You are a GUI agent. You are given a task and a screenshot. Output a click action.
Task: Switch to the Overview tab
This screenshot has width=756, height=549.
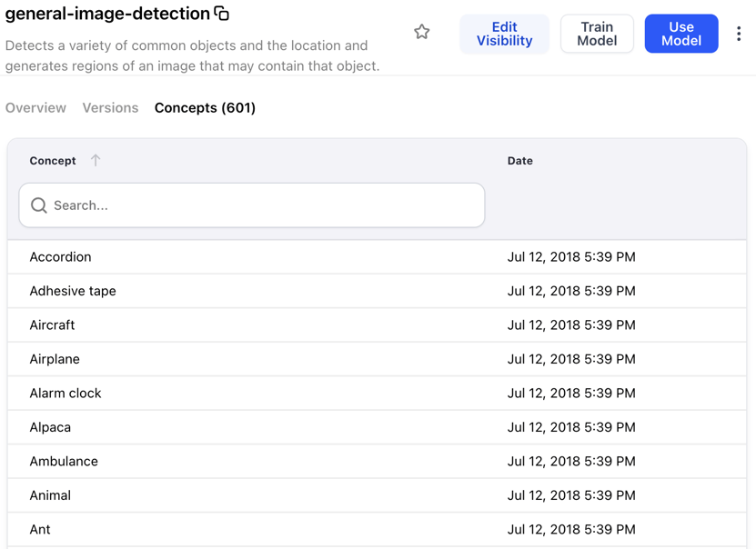(x=35, y=107)
